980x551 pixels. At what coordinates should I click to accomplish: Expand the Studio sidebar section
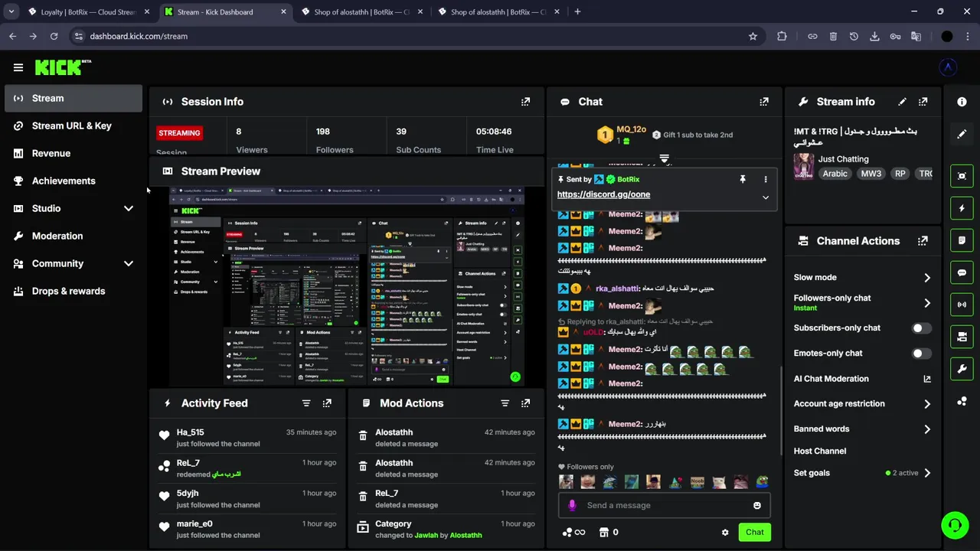[129, 208]
